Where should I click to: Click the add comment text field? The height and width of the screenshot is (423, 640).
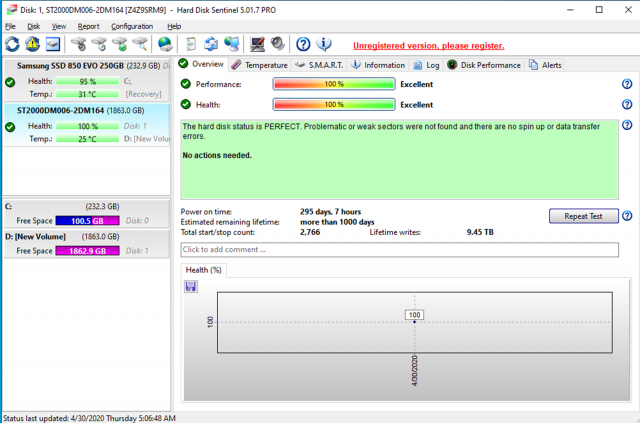coord(399,249)
